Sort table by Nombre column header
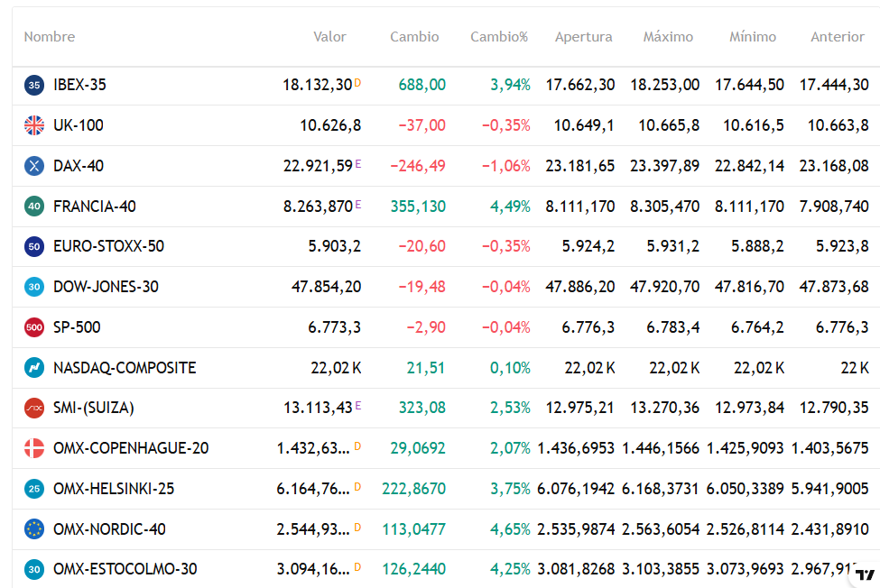 50,37
